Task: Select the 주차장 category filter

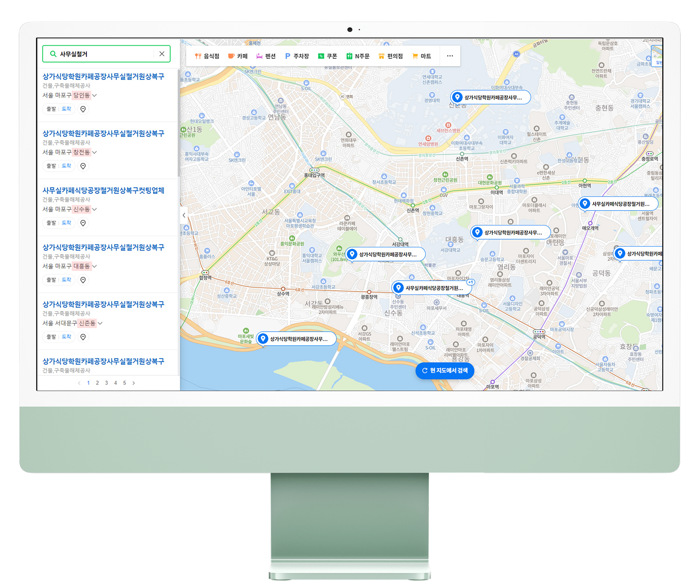Action: point(297,56)
